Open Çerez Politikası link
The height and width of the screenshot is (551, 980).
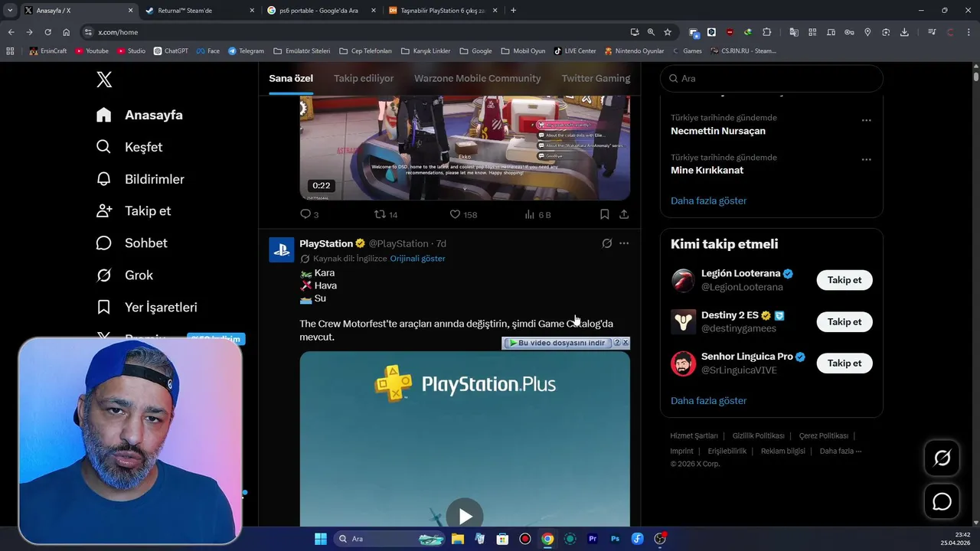[x=823, y=435]
